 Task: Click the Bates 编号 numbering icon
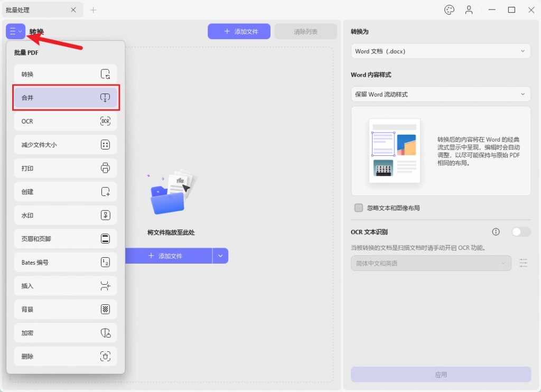coord(105,262)
